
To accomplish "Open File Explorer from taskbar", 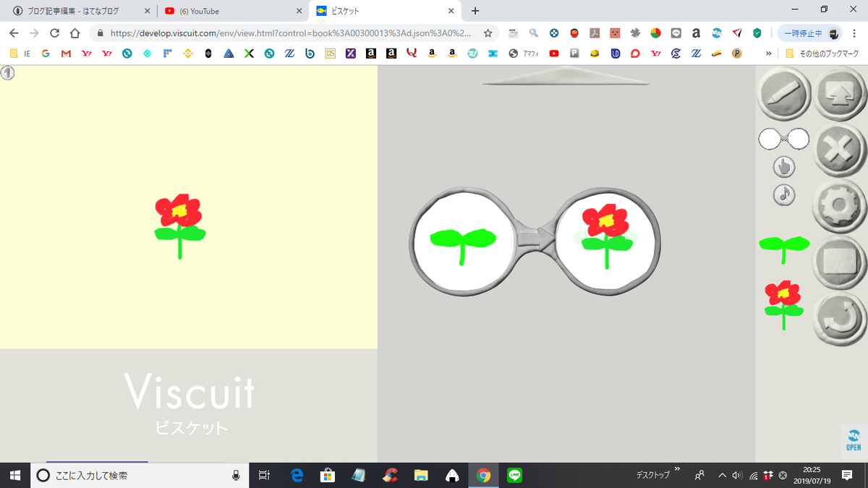I will point(421,475).
